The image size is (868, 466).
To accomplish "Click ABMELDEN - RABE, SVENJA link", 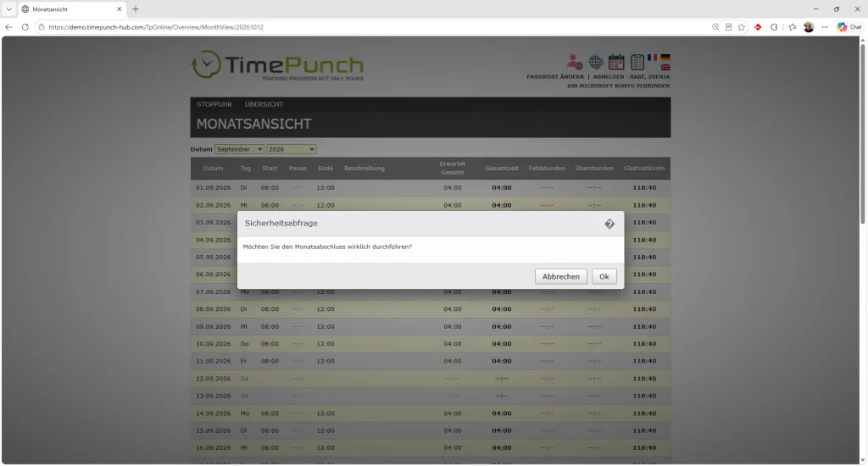I will (x=631, y=76).
